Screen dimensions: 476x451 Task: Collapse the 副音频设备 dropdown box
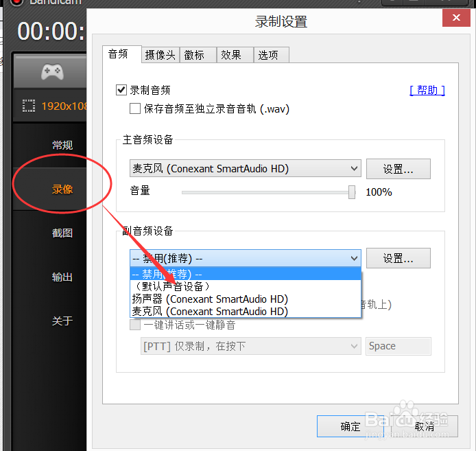[x=246, y=258]
